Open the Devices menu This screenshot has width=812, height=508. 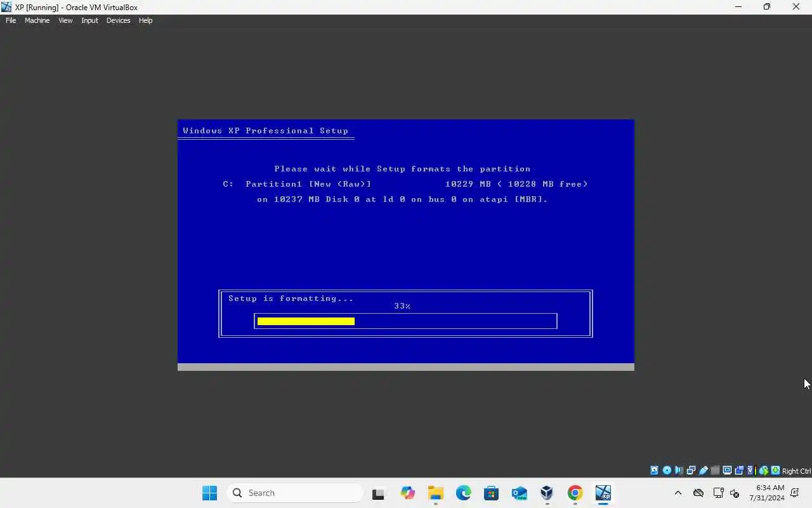118,20
